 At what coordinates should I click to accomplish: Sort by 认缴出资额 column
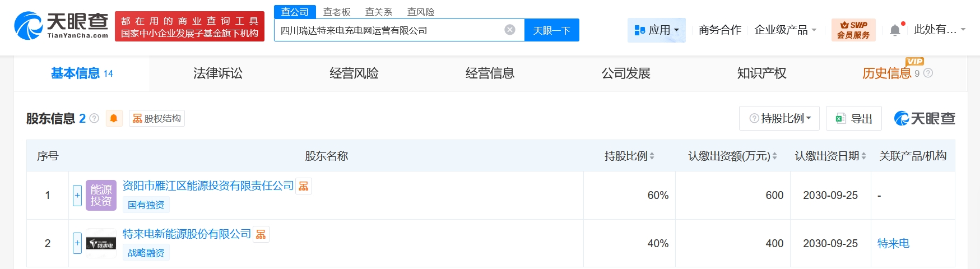coord(774,156)
